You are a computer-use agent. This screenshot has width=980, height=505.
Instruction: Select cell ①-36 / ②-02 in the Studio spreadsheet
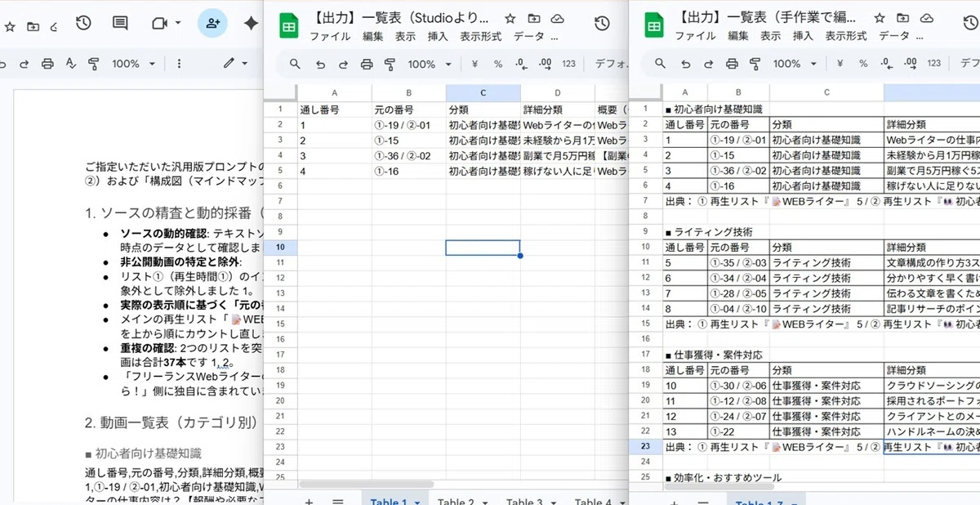[x=408, y=155]
